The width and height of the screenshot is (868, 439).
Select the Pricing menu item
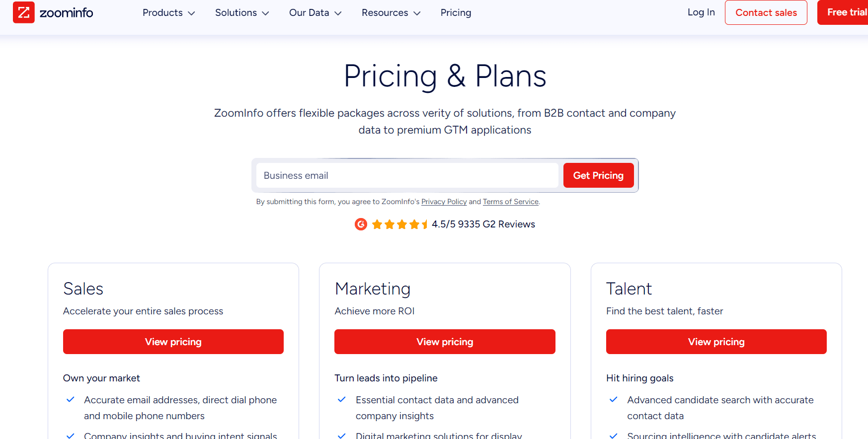click(x=456, y=12)
